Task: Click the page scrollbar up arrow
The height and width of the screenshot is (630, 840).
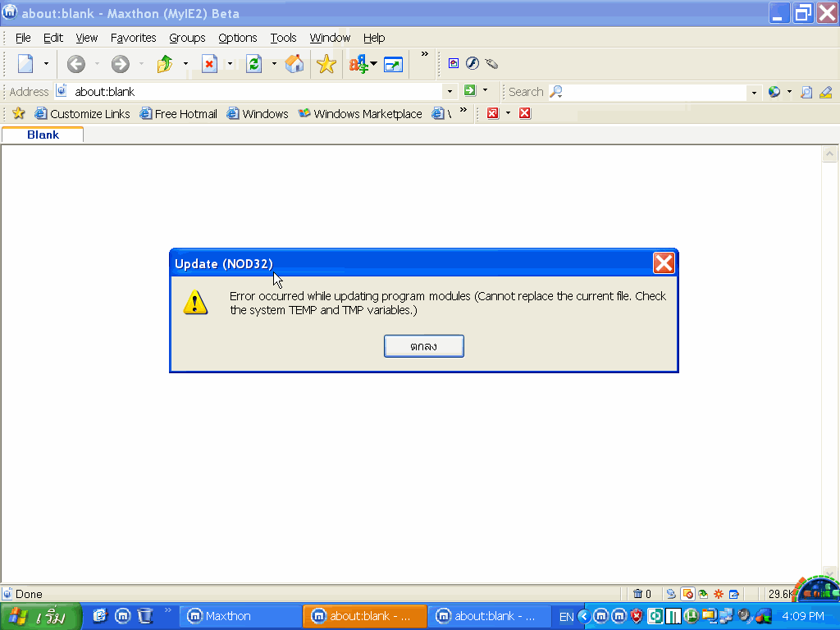Action: pos(829,154)
